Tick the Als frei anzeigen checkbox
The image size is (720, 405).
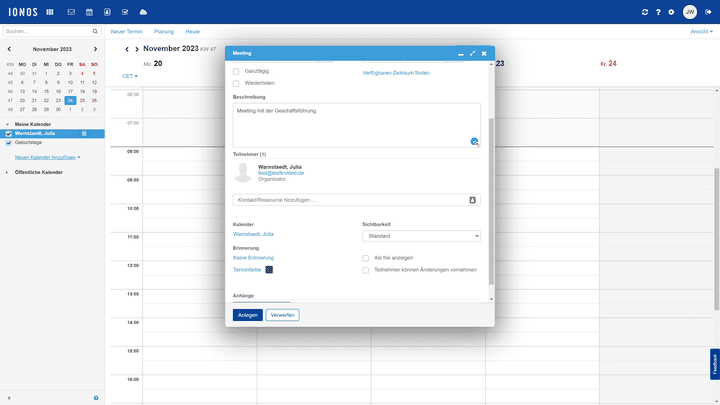click(366, 258)
